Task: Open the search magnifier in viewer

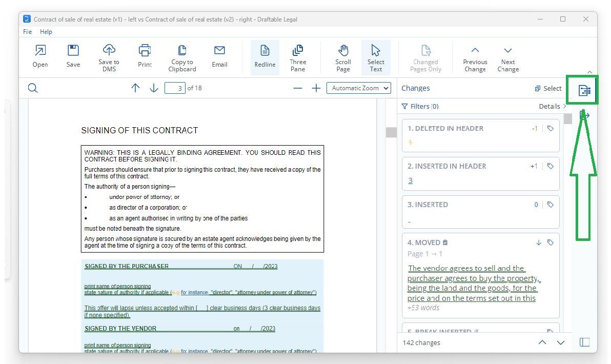Action: tap(33, 88)
